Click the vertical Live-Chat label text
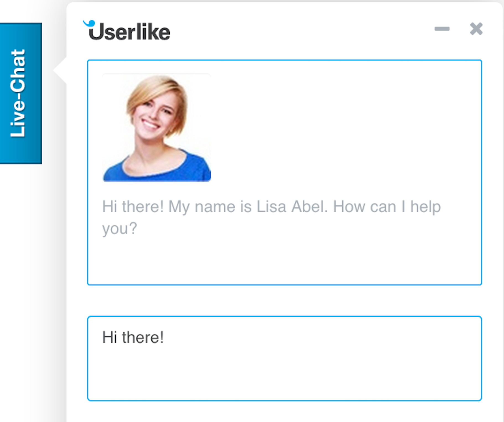This screenshot has height=422, width=504. (x=17, y=93)
